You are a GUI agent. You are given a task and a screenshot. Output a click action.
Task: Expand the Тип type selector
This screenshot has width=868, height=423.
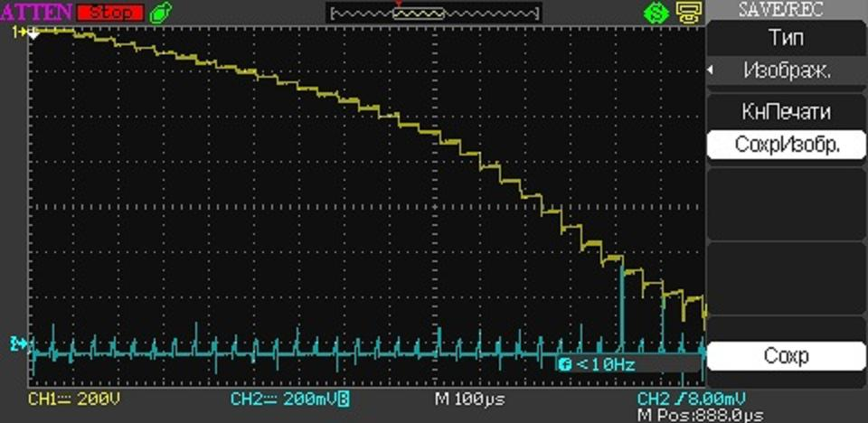coord(785,38)
